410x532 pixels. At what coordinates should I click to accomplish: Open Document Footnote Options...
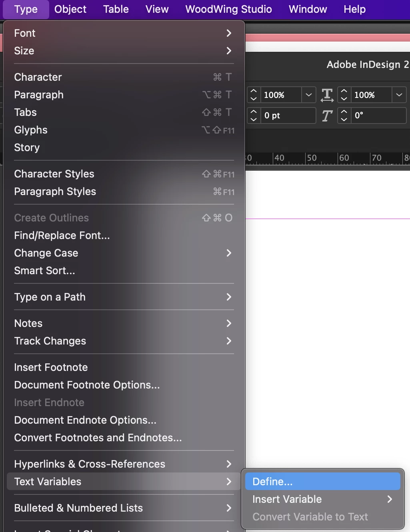point(124,385)
